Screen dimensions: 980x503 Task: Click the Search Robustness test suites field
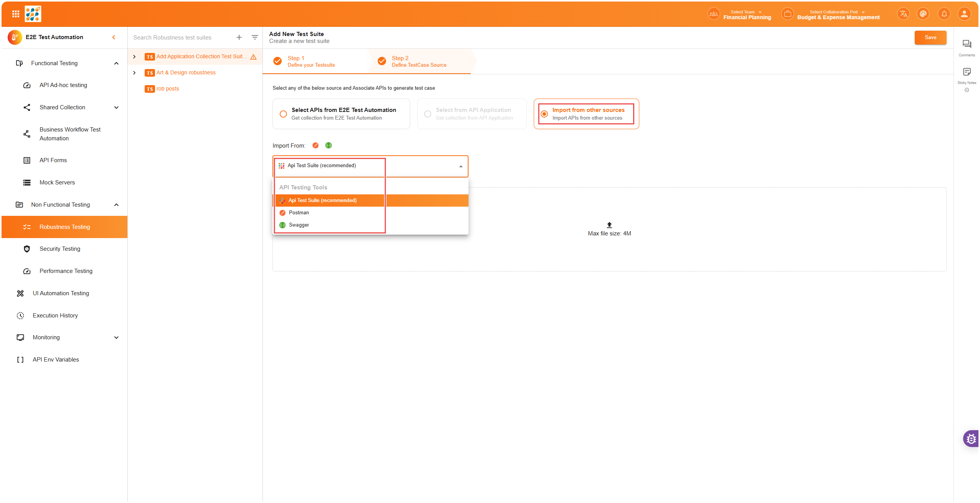(x=180, y=38)
